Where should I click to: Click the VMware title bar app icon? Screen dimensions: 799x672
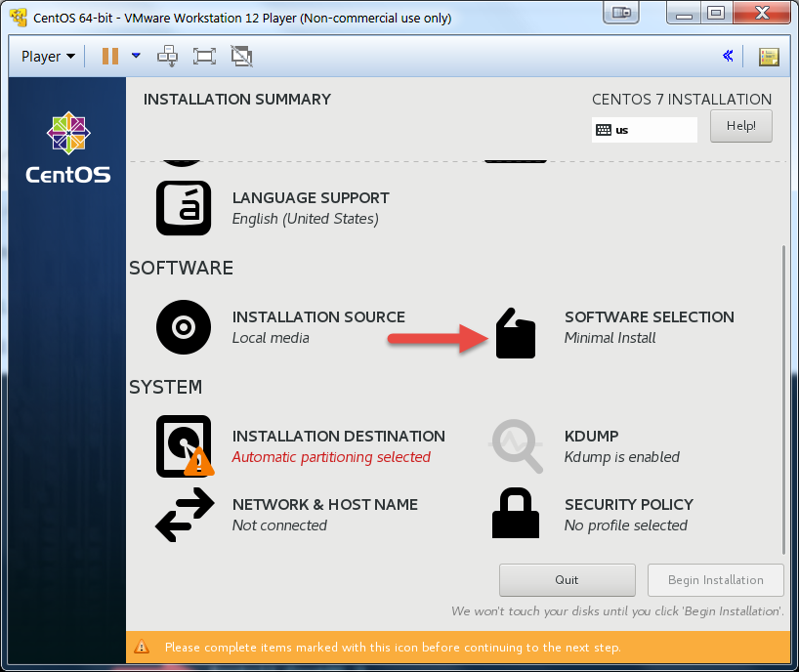pyautogui.click(x=19, y=18)
